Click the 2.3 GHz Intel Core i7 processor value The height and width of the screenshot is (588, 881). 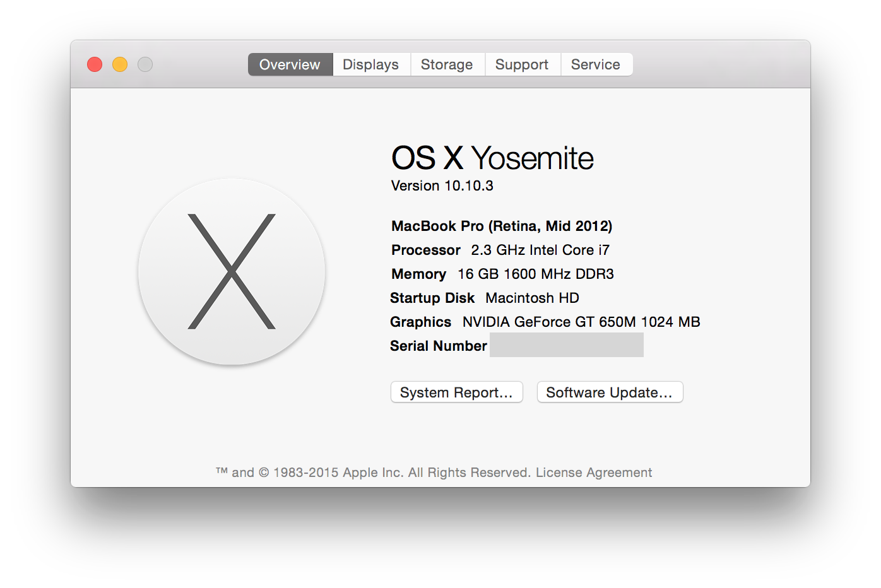pos(540,250)
